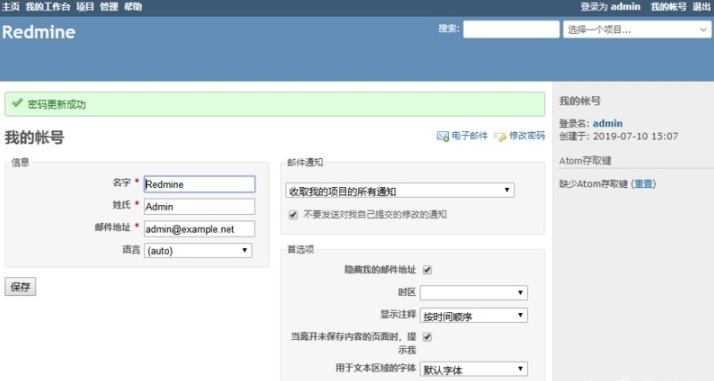
Task: Click the 创建于 2019-07-10 15:07 text
Action: (x=618, y=136)
